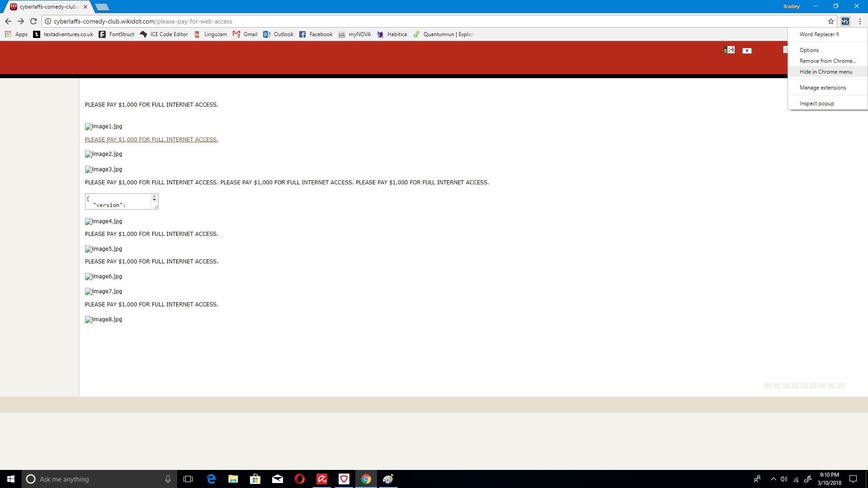Click the broken image1.jpg thumbnail
This screenshot has width=868, height=488.
(x=104, y=127)
